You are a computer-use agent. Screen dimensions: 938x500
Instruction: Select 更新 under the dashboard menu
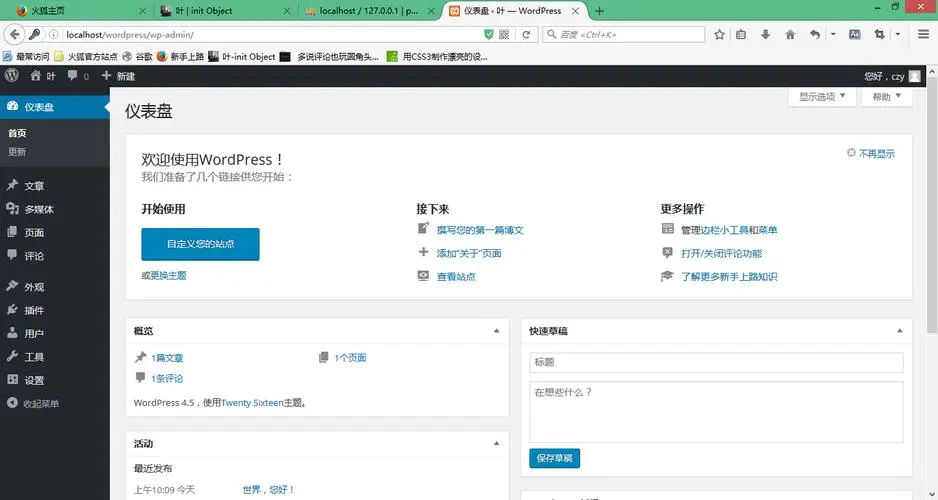17,152
